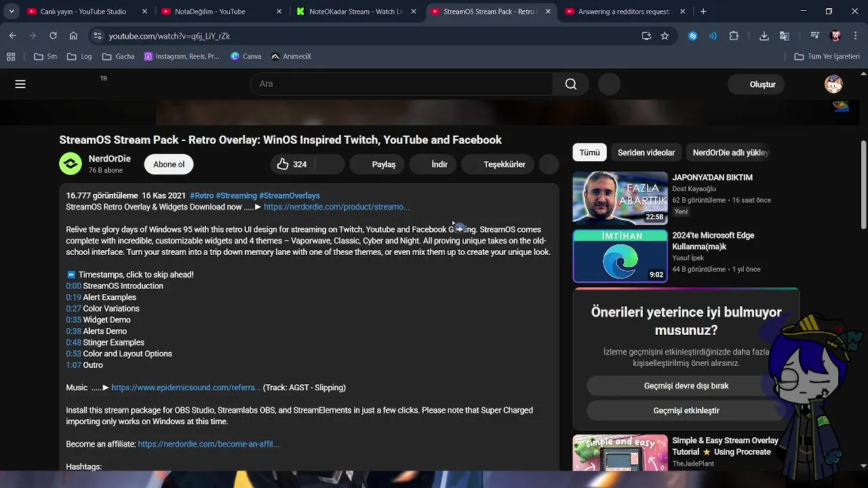Screen dimensions: 868x488
Task: Open the blue sound-wave extension
Action: (x=713, y=36)
